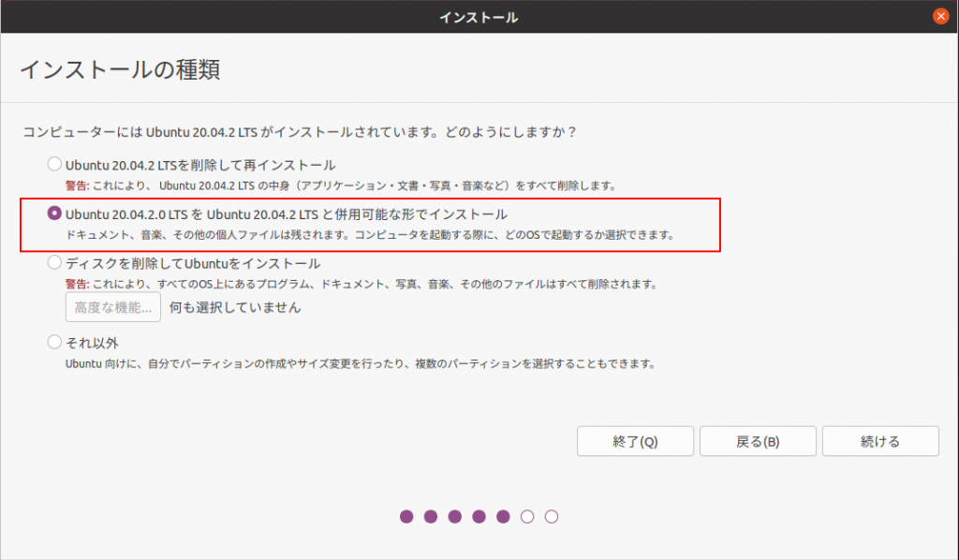Click the ディスクを削除 option's red 警告 warning text
This screenshot has width=959, height=560.
[77, 284]
